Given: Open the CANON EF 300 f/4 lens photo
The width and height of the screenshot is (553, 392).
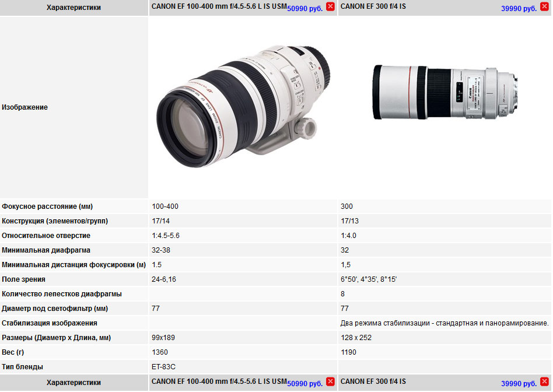Looking at the screenshot, I should 445,93.
